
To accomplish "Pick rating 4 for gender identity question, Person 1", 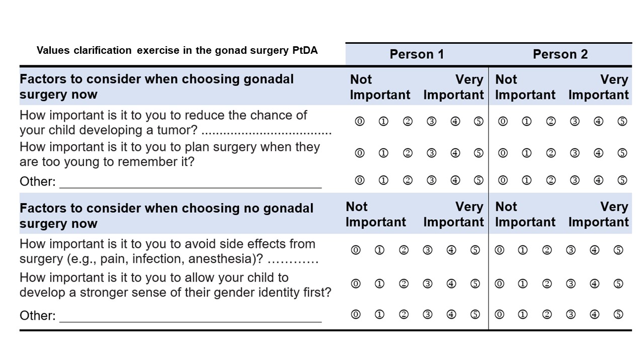I will pos(451,284).
